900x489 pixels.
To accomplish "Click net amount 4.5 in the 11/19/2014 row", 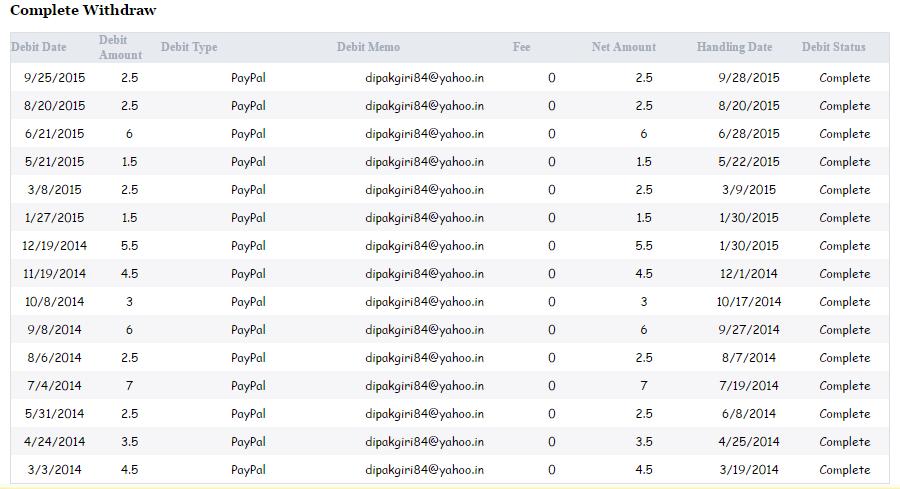I will pyautogui.click(x=644, y=274).
